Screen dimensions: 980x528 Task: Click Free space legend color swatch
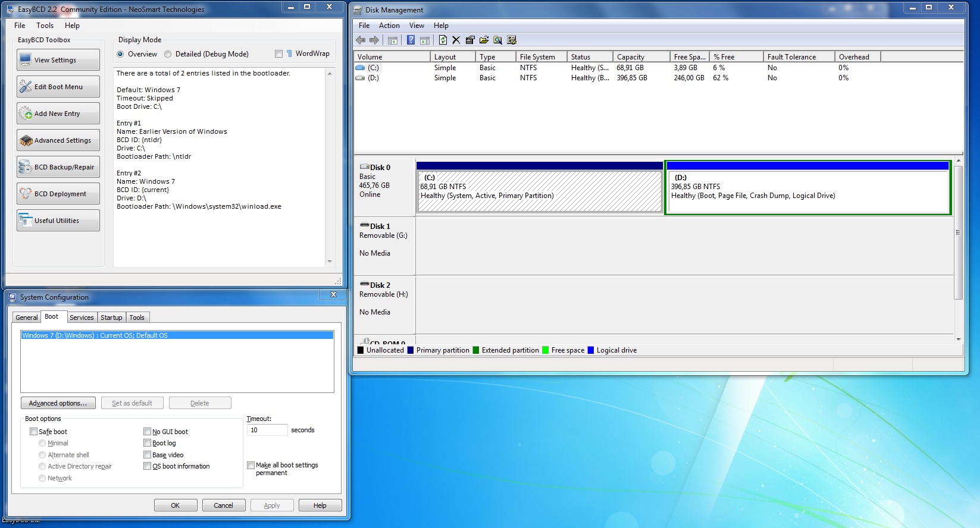546,350
